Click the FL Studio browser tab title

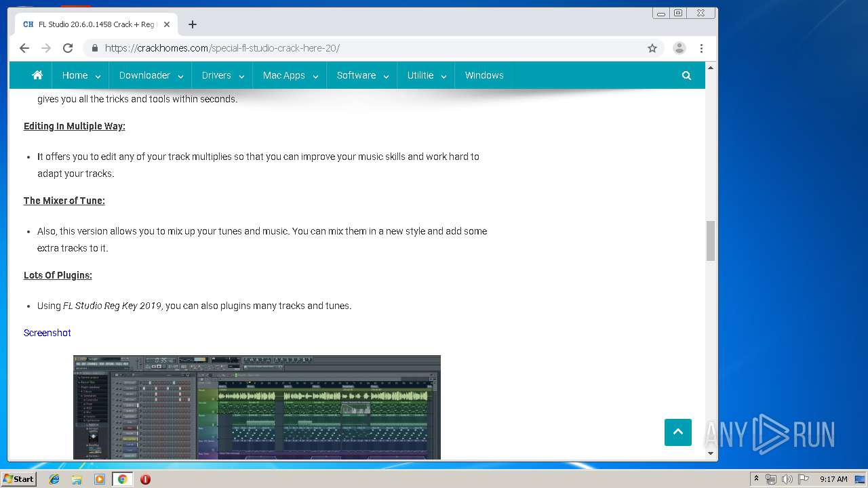click(96, 24)
